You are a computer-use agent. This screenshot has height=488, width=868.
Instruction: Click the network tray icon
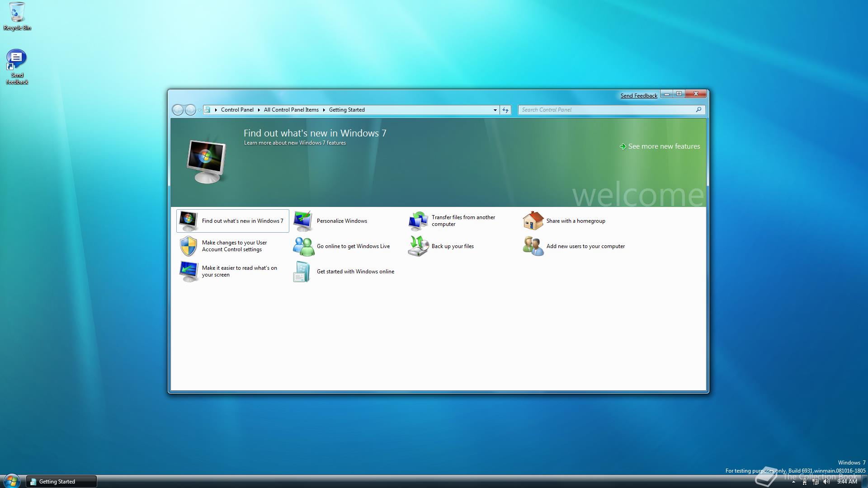(x=816, y=482)
